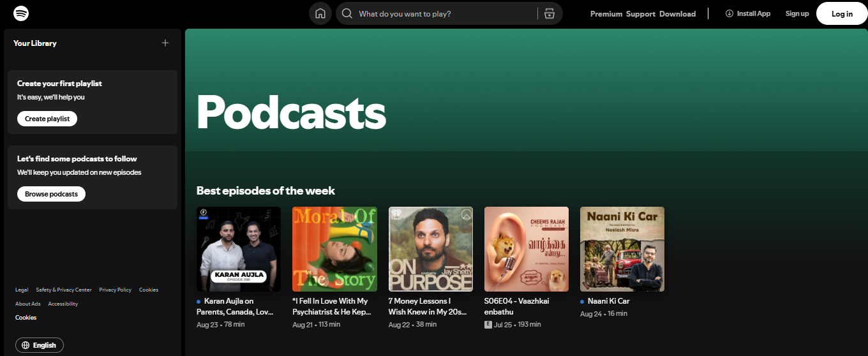Image resolution: width=868 pixels, height=356 pixels.
Task: Open the About Ads link
Action: point(28,304)
